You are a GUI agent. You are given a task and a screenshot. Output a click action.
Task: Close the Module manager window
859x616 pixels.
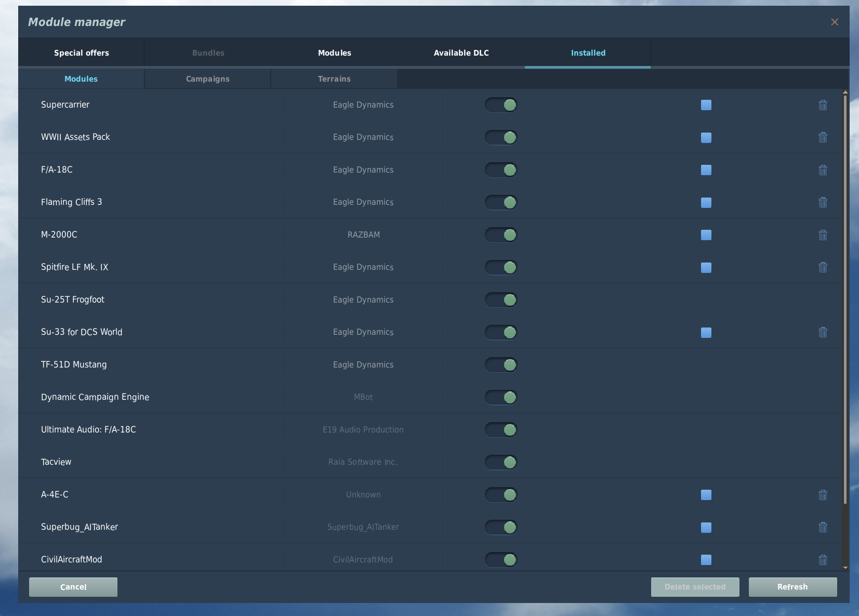tap(835, 22)
